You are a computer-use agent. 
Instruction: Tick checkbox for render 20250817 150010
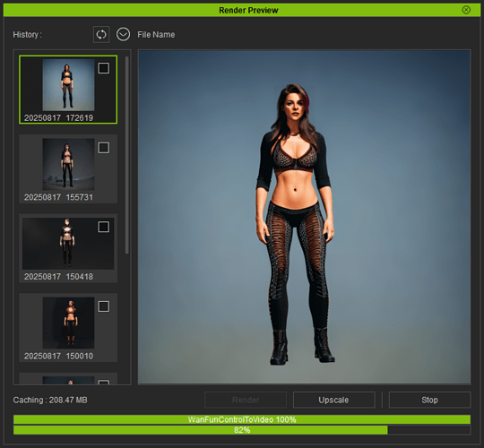coord(104,306)
